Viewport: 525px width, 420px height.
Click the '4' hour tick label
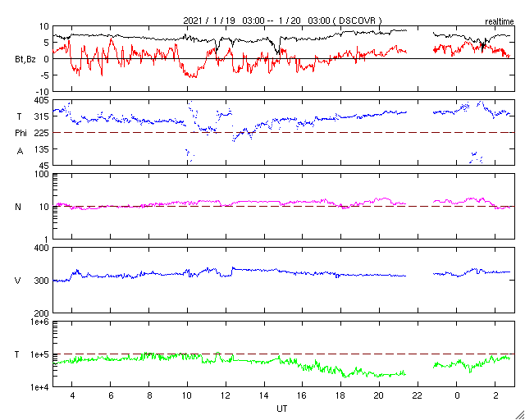71,396
